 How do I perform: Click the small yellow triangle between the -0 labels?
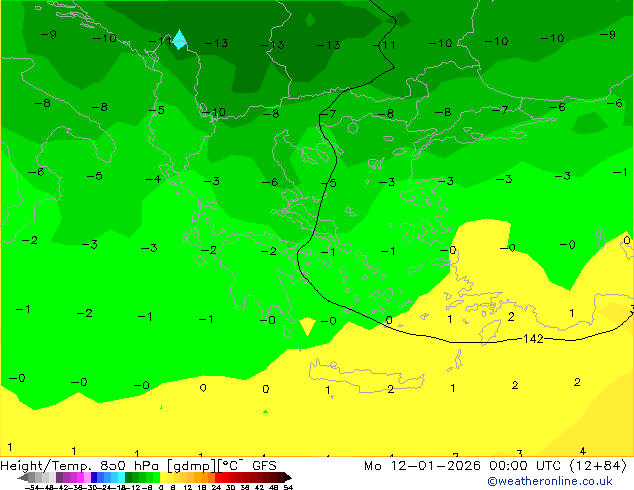[x=307, y=326]
